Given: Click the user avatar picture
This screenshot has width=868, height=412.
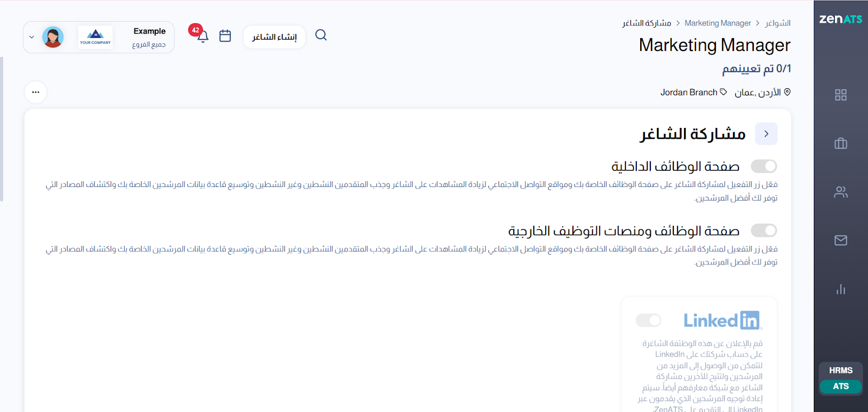Looking at the screenshot, I should [53, 37].
